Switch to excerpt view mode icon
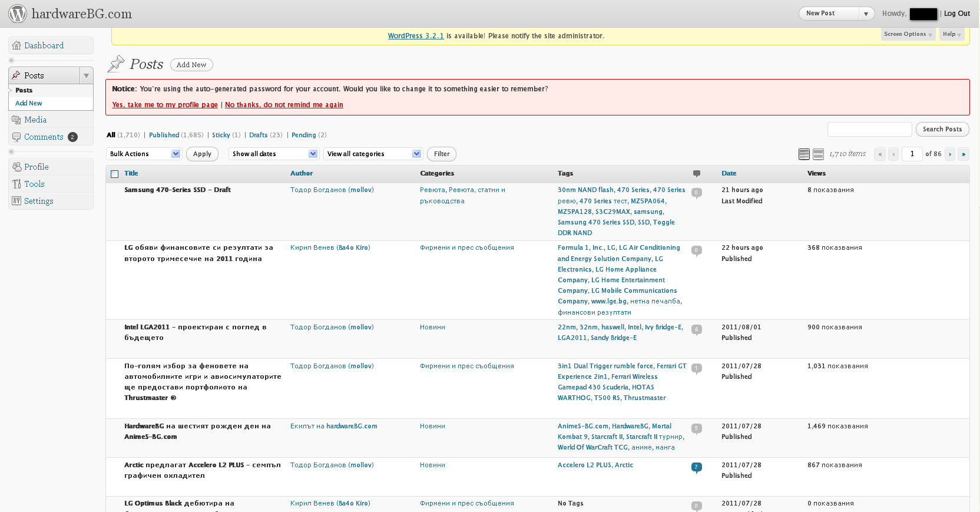The height and width of the screenshot is (512, 980). (818, 154)
